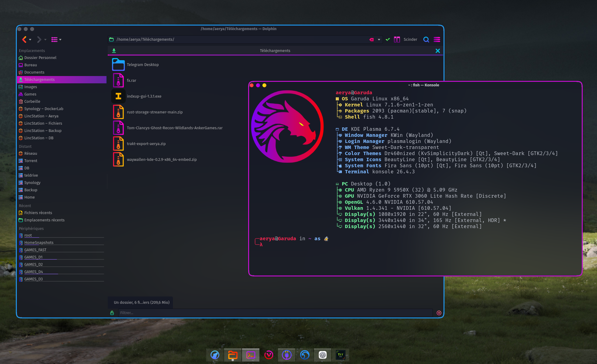
Task: Open the view mode dropdown arrow
Action: (60, 40)
